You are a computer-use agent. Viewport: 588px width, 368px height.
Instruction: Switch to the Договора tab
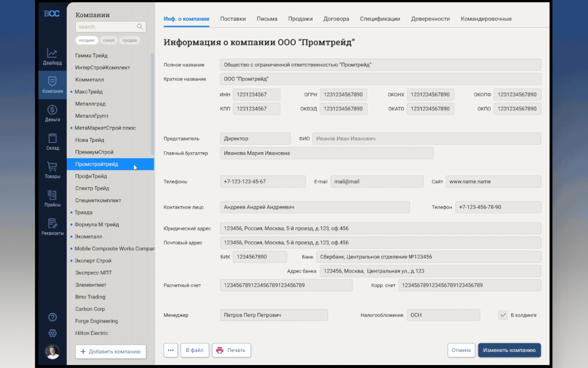[336, 19]
